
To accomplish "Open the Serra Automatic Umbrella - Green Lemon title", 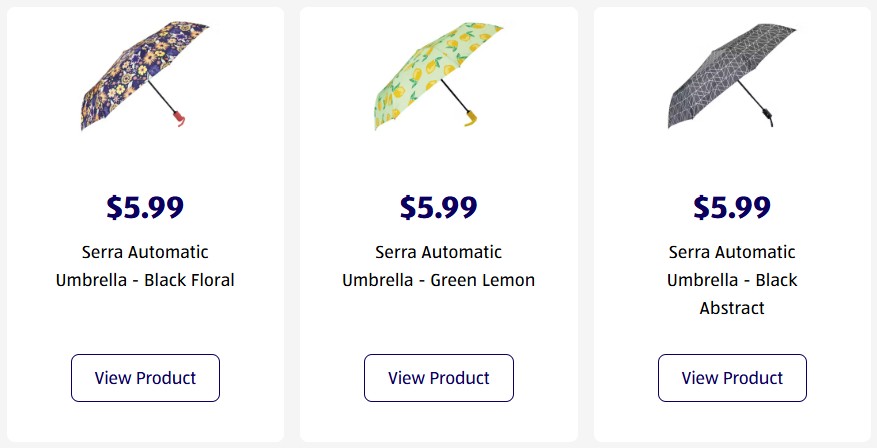I will [438, 266].
